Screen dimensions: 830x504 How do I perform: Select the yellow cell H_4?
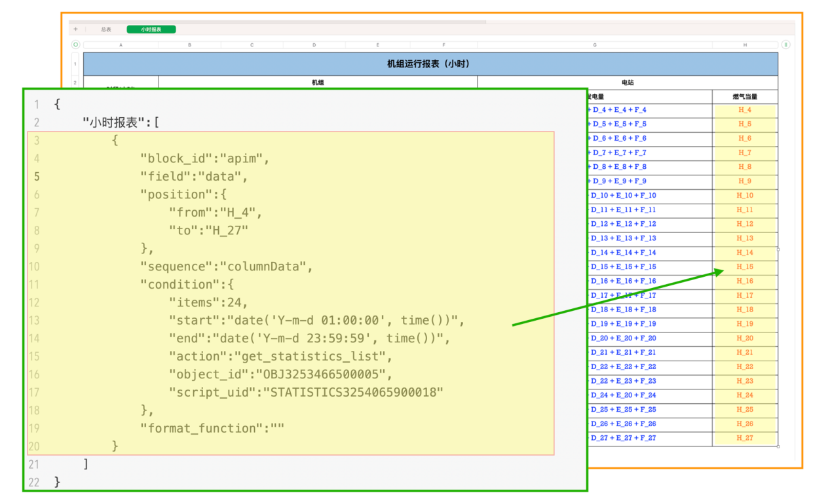click(745, 110)
